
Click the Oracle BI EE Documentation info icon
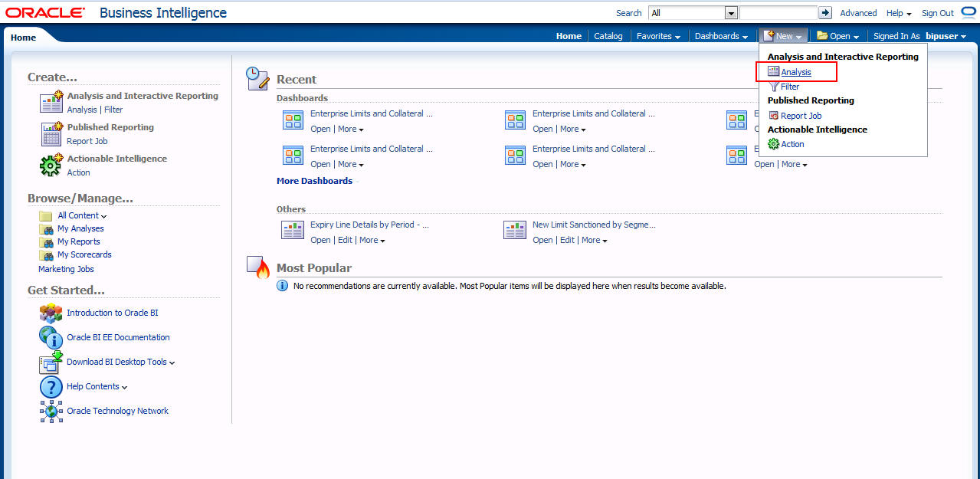51,337
